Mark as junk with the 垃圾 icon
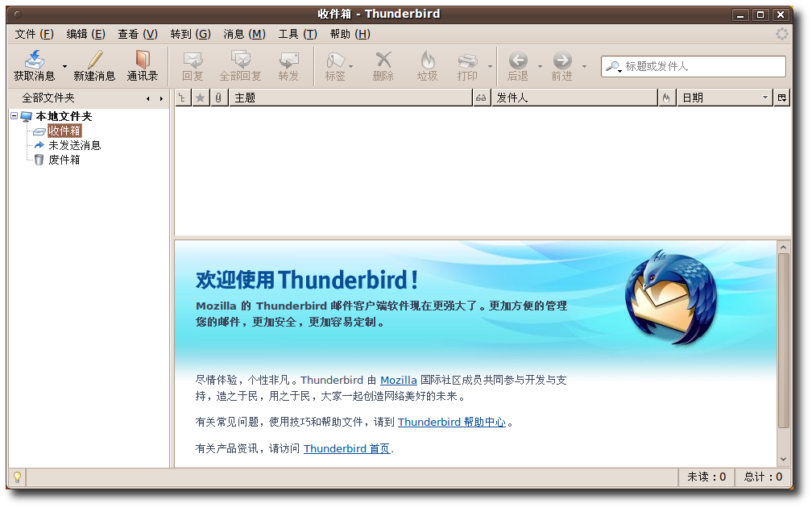The height and width of the screenshot is (508, 812). (x=427, y=60)
